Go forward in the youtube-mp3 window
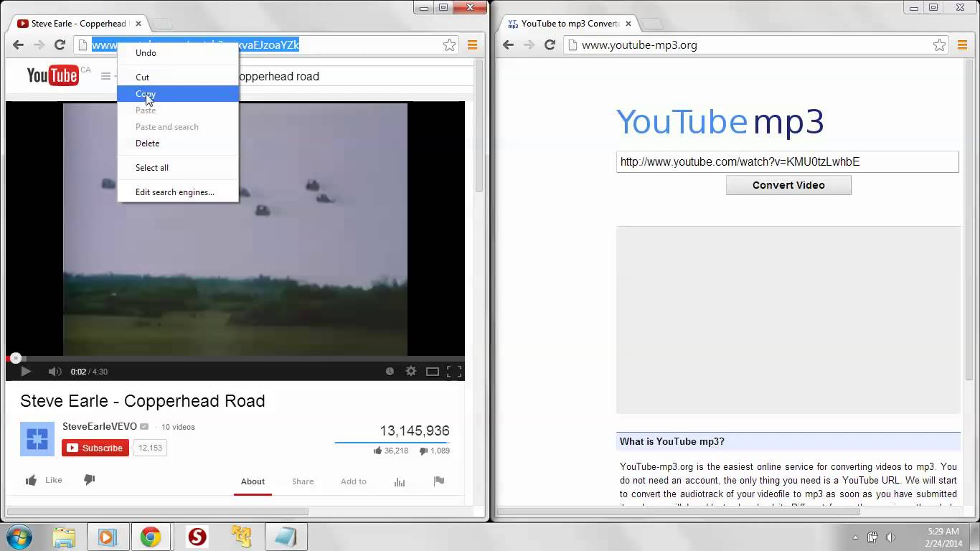Screen dimensions: 980x551 (x=529, y=44)
